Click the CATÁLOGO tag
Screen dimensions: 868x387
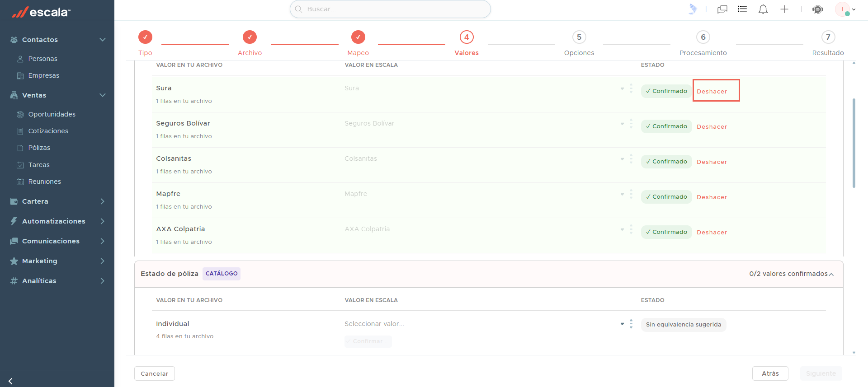(222, 274)
